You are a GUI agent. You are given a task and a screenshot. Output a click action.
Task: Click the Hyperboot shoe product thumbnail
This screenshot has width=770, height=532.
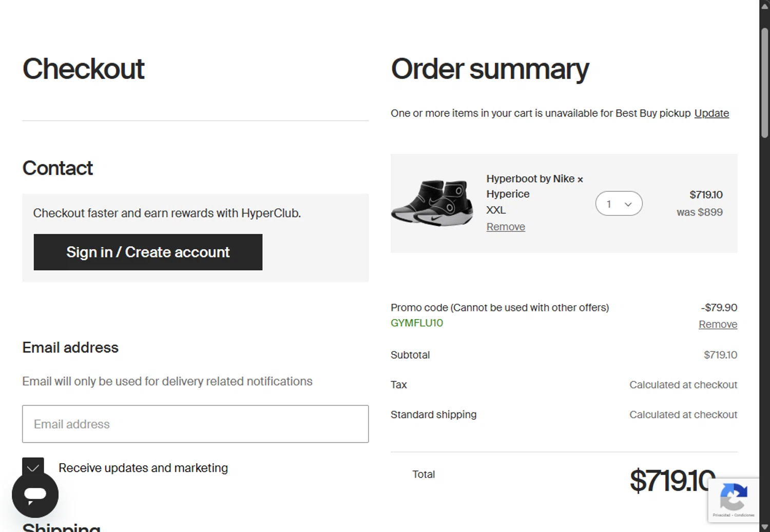pos(433,203)
